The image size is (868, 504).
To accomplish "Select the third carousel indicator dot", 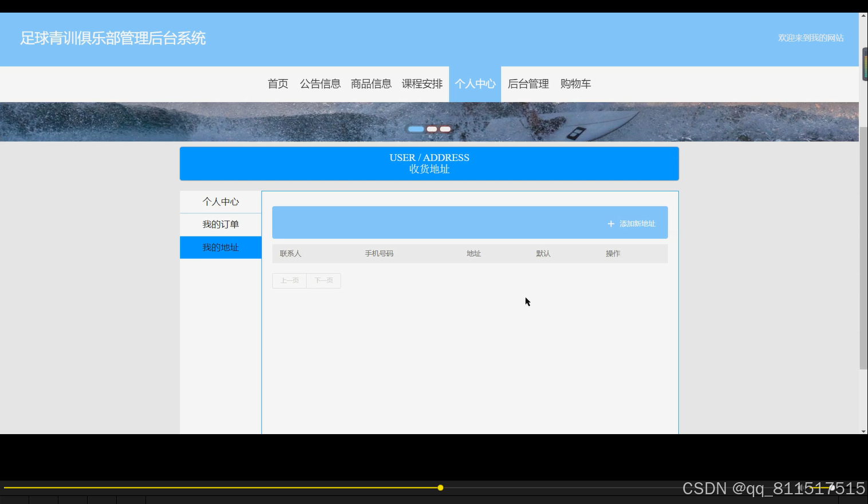I will click(445, 129).
